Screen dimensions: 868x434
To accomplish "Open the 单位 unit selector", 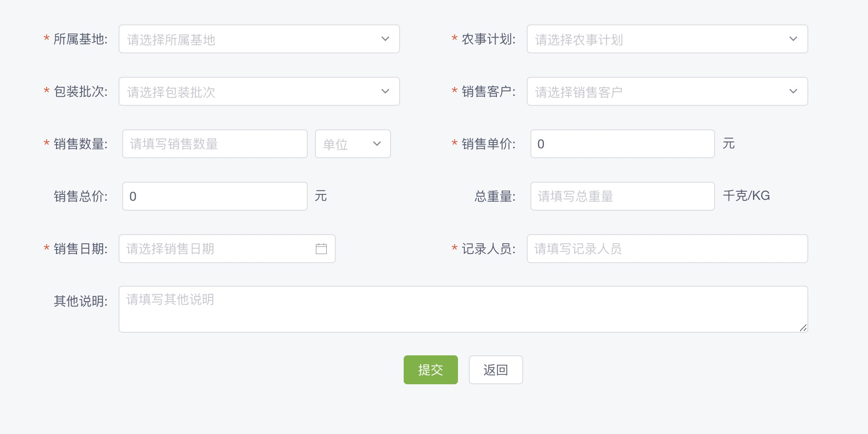I will pyautogui.click(x=353, y=144).
